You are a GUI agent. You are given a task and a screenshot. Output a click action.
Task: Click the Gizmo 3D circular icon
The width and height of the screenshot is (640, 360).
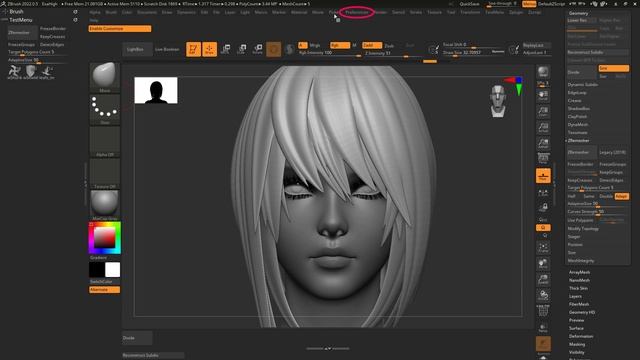[x=273, y=49]
